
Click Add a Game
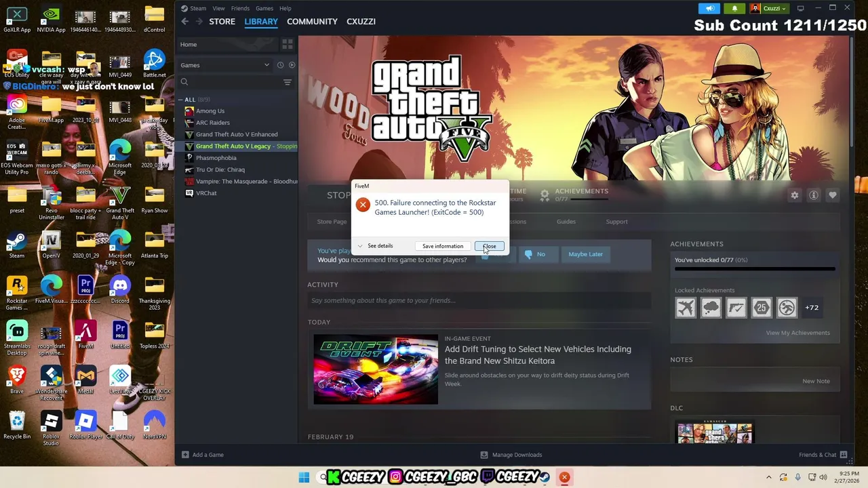pyautogui.click(x=203, y=455)
